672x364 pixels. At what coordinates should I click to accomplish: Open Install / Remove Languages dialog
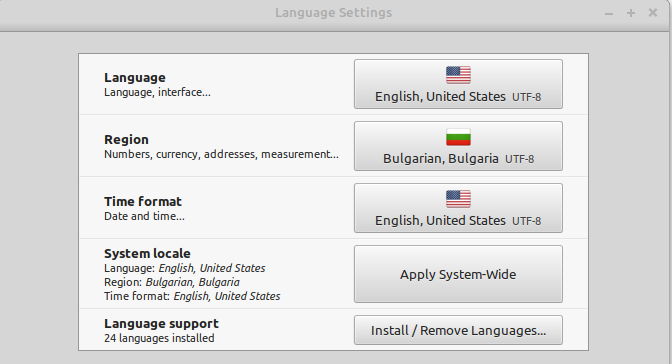tap(458, 330)
